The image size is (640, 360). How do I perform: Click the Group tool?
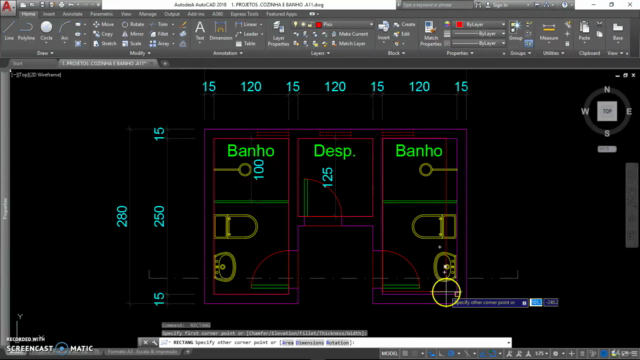(x=516, y=31)
